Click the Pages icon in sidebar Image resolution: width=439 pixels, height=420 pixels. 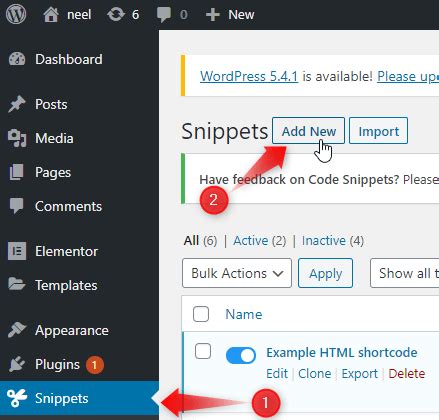coord(17,172)
